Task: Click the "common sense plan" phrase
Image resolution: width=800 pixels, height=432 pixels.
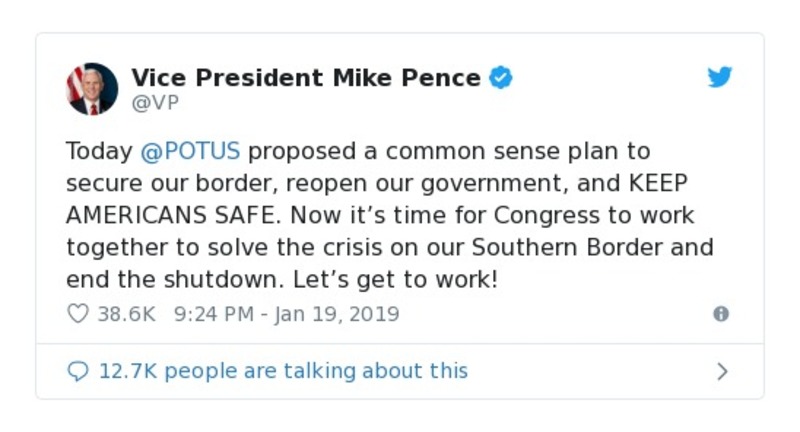Action: (498, 152)
